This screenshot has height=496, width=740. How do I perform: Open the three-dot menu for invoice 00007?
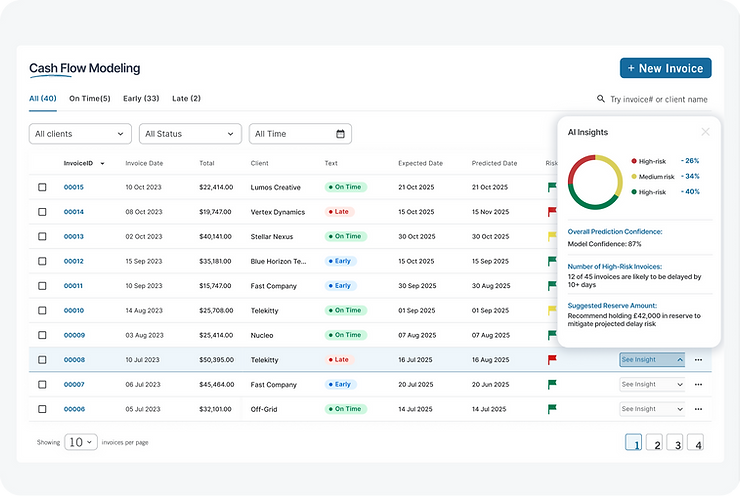[698, 384]
